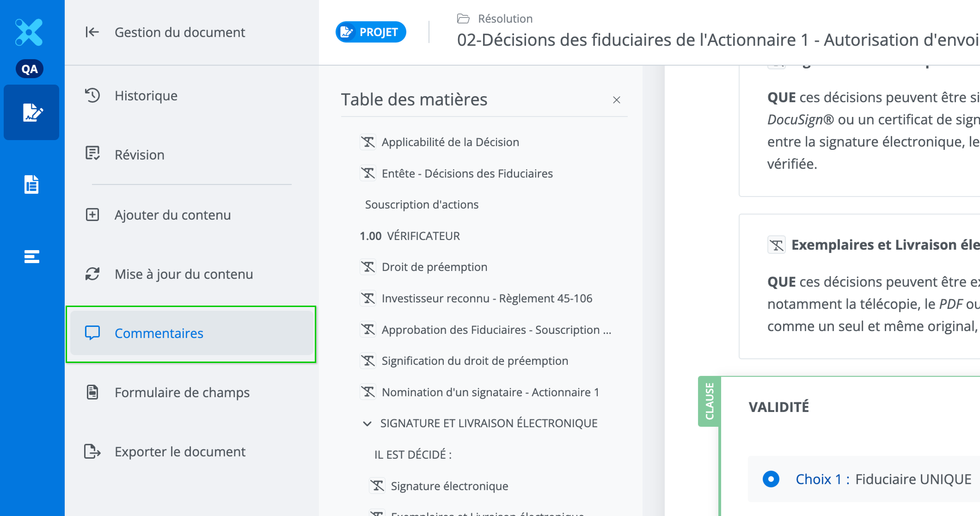
Task: Select Choix 1 Fiduciaire UNIQUE radio button
Action: [x=771, y=479]
